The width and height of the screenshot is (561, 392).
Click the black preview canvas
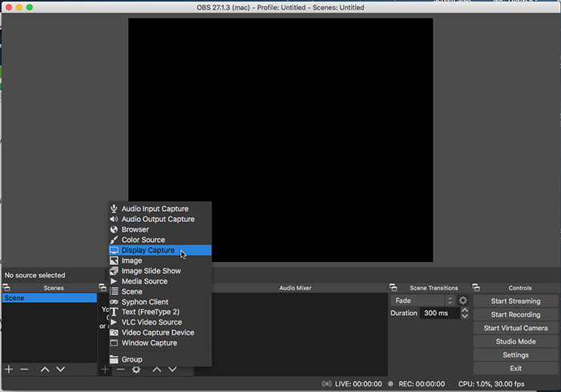[280, 140]
